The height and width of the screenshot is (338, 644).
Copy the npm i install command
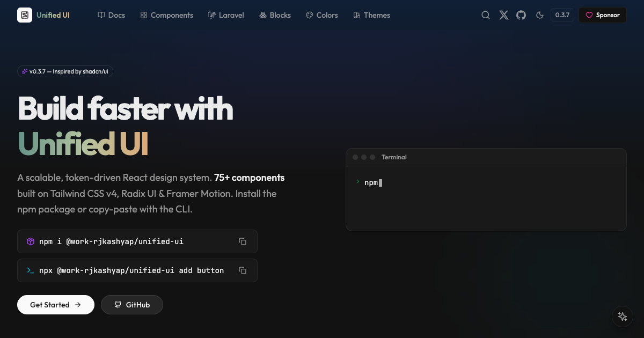pos(243,241)
